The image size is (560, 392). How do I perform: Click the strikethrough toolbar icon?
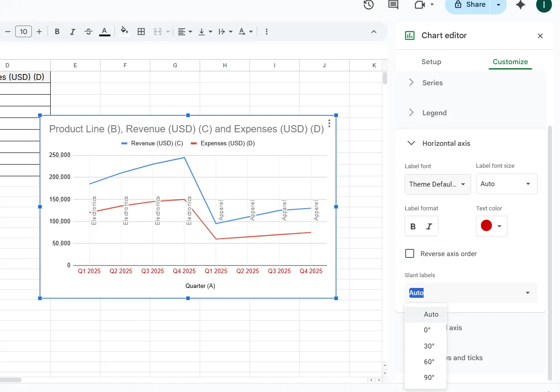(88, 31)
